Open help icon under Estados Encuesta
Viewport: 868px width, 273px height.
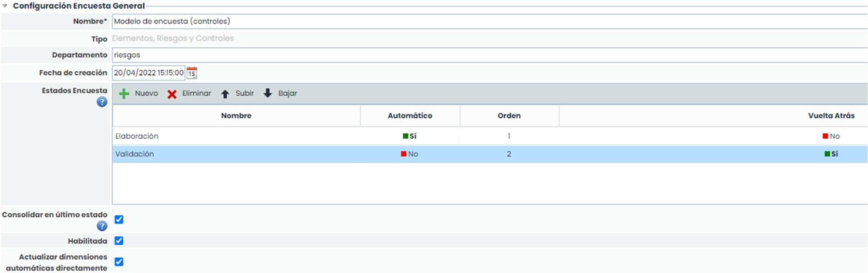[102, 102]
